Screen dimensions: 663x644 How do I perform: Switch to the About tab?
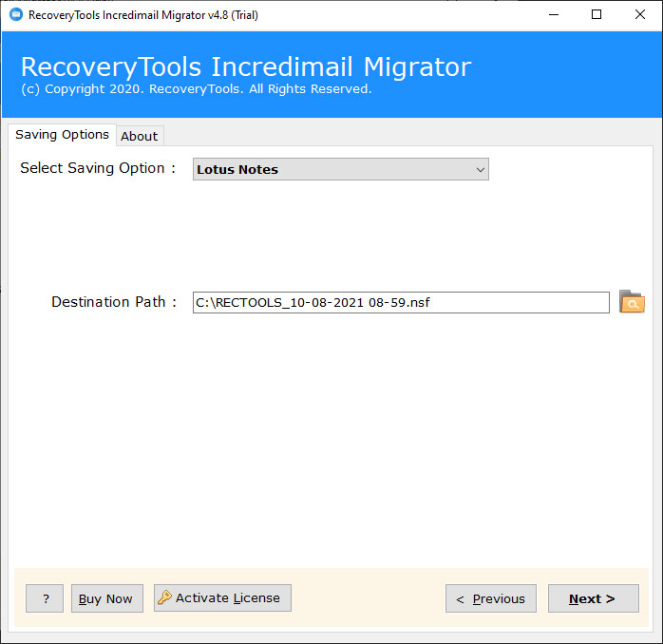[139, 136]
